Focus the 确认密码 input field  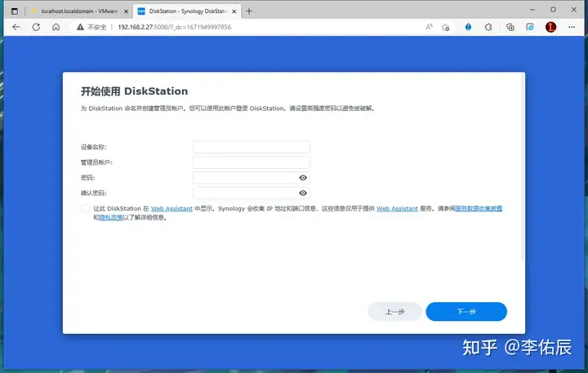pyautogui.click(x=252, y=193)
